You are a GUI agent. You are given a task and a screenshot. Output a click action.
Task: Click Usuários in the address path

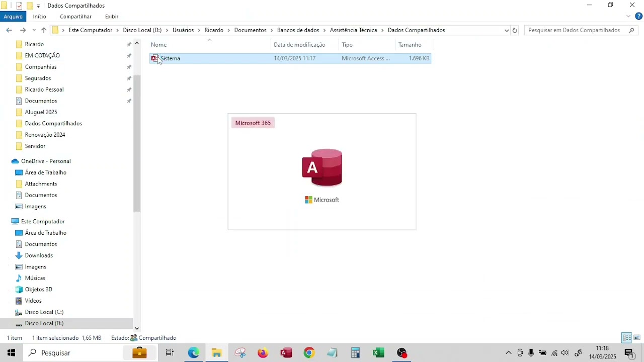(x=183, y=30)
